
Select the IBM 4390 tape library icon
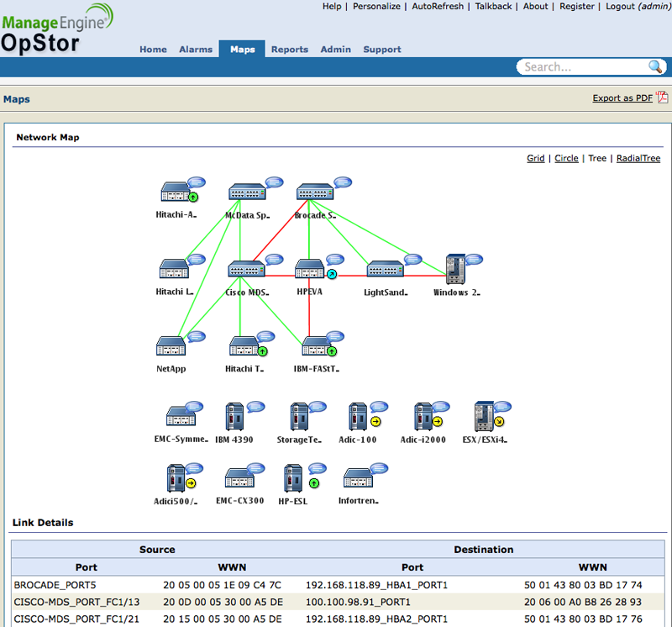pos(234,416)
